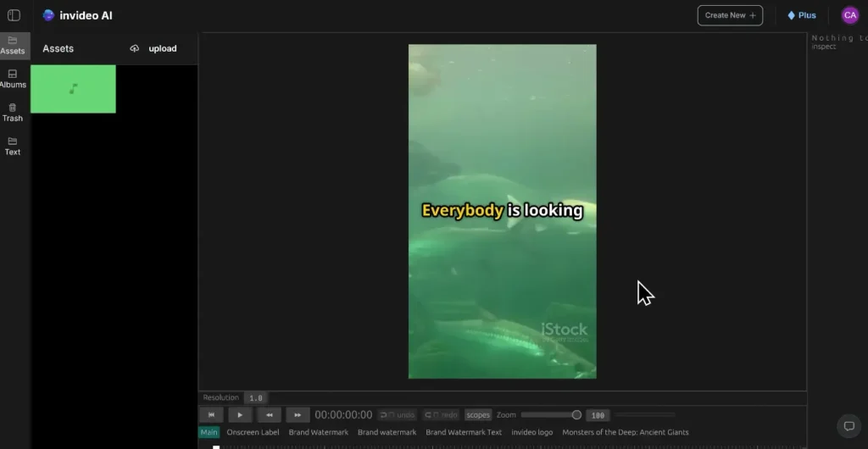Open the Plus plan link
The height and width of the screenshot is (449, 868).
[802, 15]
